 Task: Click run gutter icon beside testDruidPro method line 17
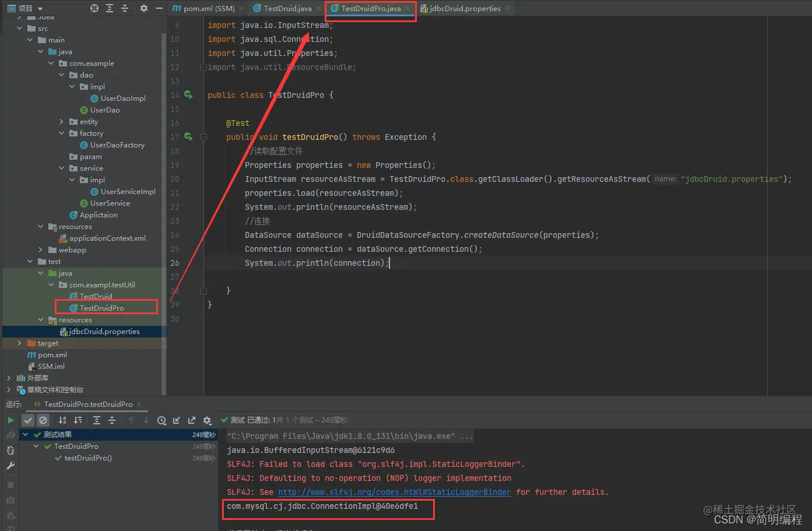point(188,136)
